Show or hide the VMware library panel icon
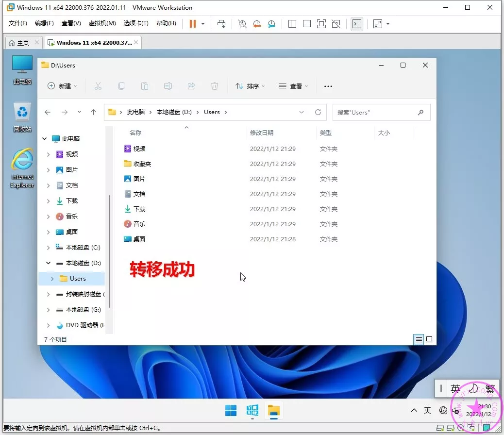The width and height of the screenshot is (504, 435). tap(292, 23)
